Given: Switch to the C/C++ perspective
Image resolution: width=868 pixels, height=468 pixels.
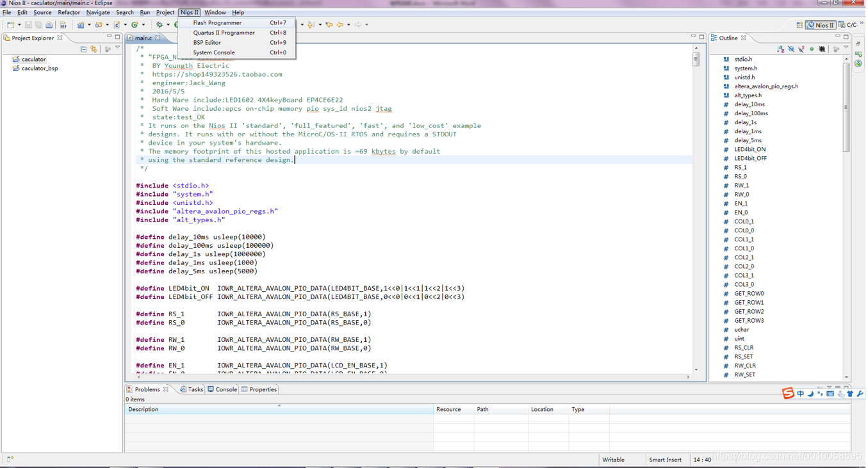Looking at the screenshot, I should pos(848,25).
